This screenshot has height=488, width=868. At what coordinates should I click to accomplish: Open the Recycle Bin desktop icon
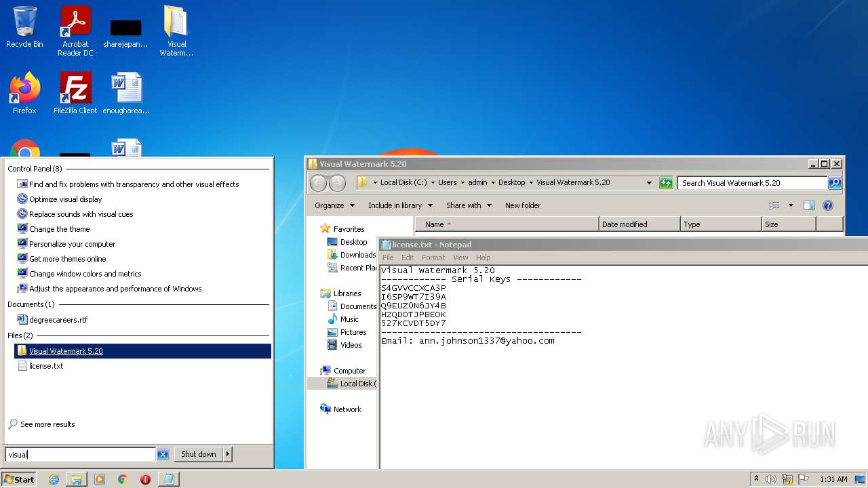pyautogui.click(x=24, y=27)
